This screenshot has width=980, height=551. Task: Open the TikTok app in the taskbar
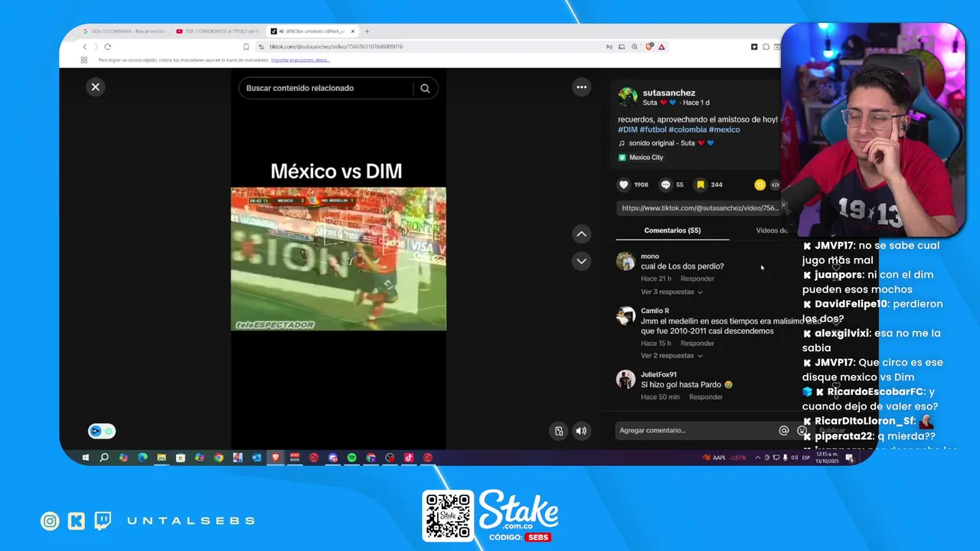click(409, 458)
